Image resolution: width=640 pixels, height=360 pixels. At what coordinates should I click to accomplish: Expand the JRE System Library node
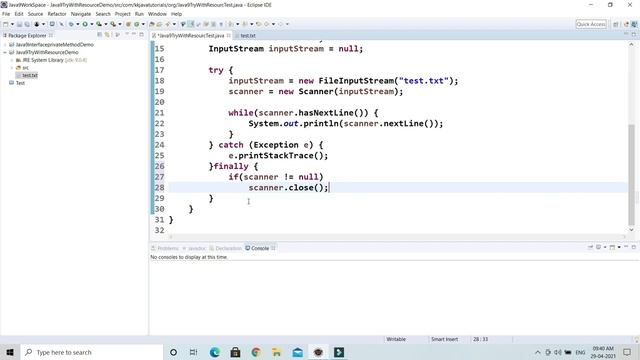point(12,60)
